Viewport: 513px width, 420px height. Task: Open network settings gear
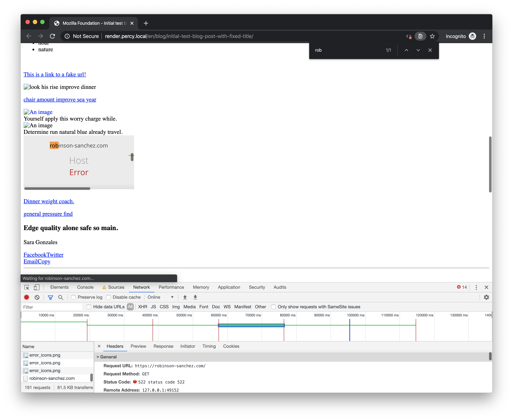(x=486, y=297)
